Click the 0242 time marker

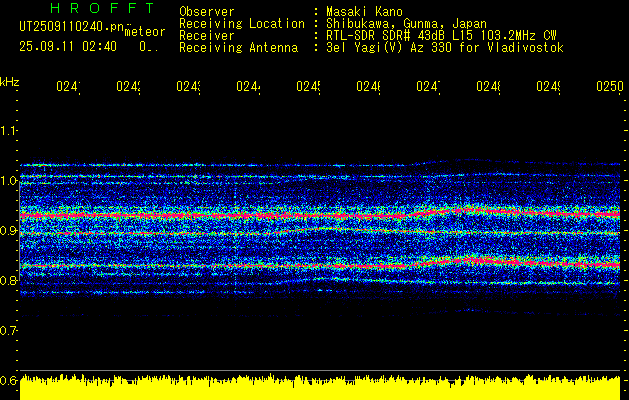tap(128, 87)
